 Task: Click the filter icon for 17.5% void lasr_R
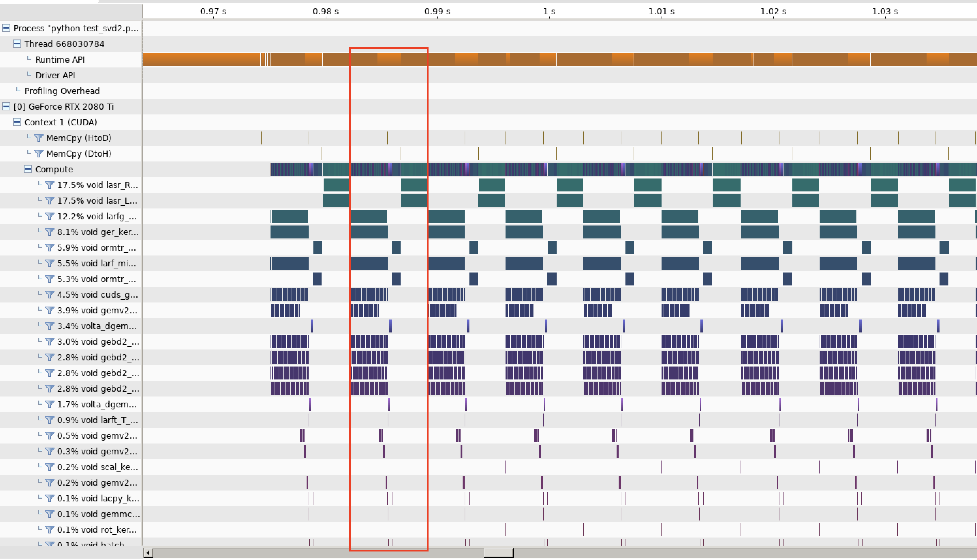pos(49,185)
